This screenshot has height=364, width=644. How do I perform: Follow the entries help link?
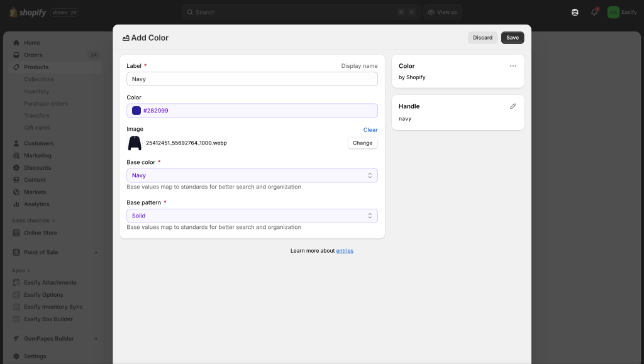(345, 251)
